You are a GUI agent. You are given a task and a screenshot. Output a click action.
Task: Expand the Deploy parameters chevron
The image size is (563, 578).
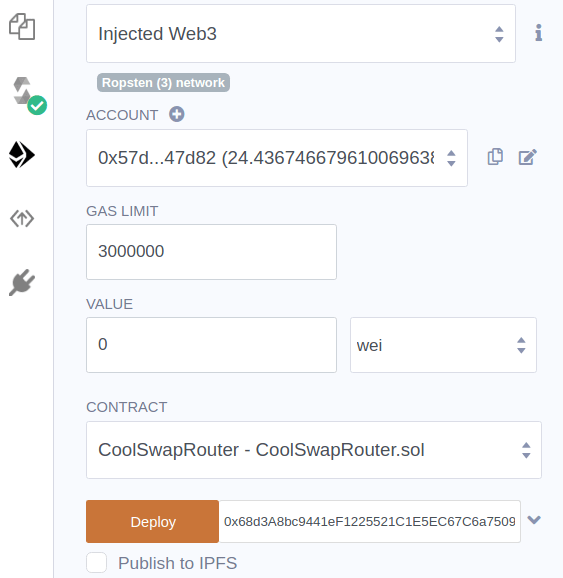[534, 520]
